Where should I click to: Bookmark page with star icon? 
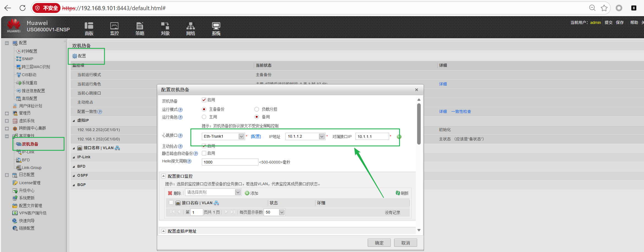pyautogui.click(x=604, y=8)
